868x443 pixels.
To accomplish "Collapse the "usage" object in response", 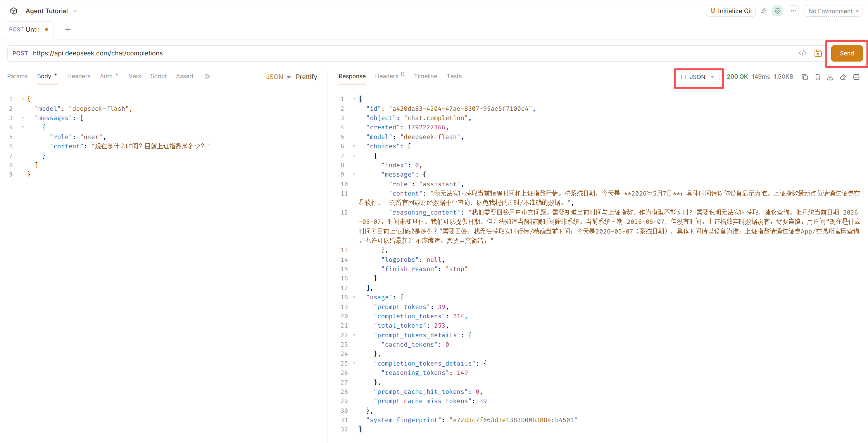I will (354, 297).
